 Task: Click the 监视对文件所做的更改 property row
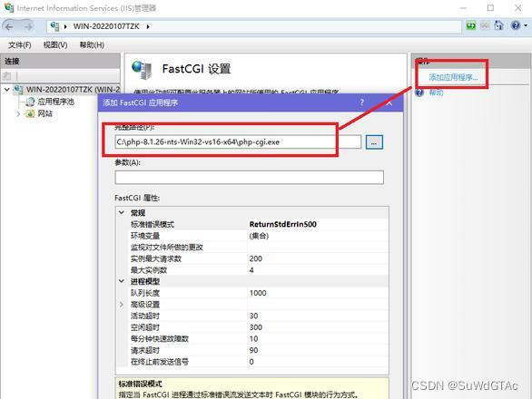[252, 248]
